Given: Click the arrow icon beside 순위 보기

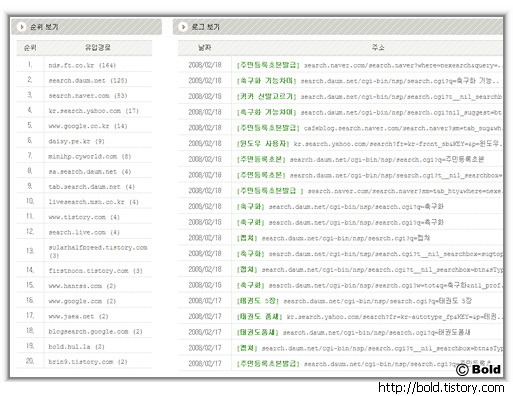Looking at the screenshot, I should pyautogui.click(x=21, y=27).
